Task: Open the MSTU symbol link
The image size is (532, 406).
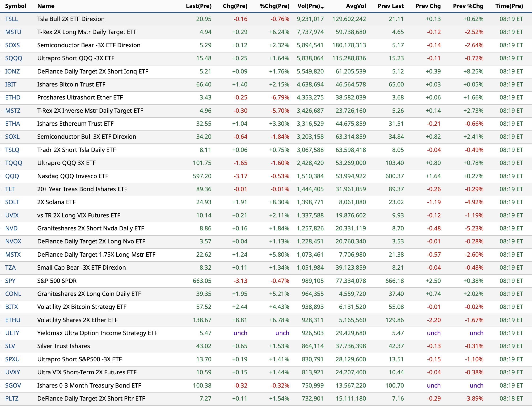Action: (x=13, y=32)
